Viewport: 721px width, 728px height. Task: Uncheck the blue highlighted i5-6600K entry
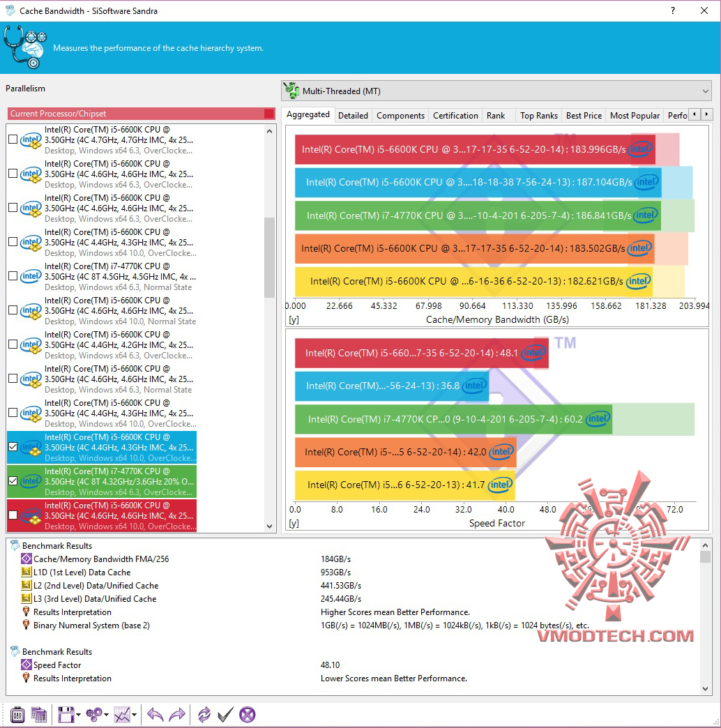click(x=13, y=447)
